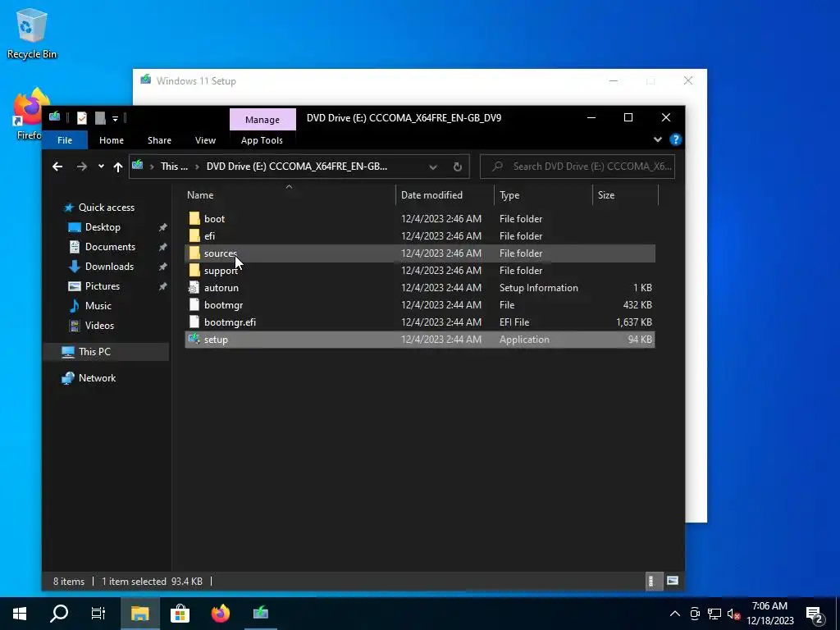
Task: Go forward using the Forward arrow
Action: coord(81,167)
